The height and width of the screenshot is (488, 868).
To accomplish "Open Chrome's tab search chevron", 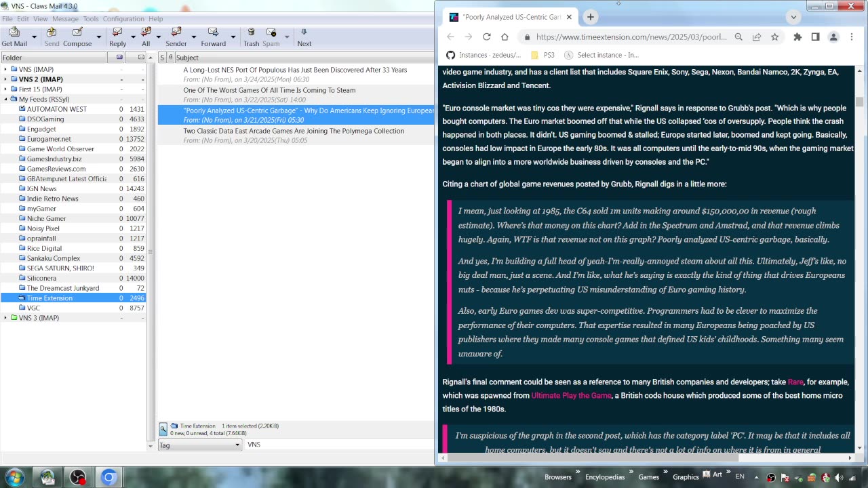I will [x=793, y=17].
